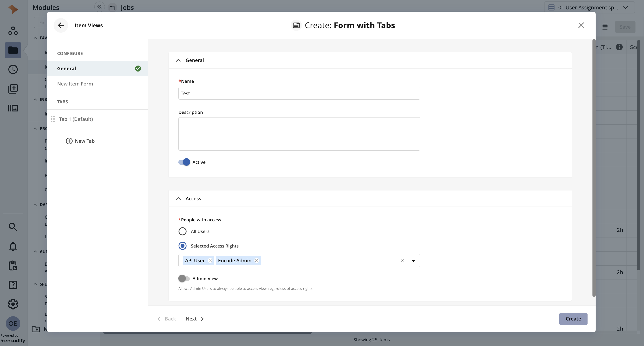Open the 01 User Assignment view dropdown
644x346 pixels.
[590, 7]
